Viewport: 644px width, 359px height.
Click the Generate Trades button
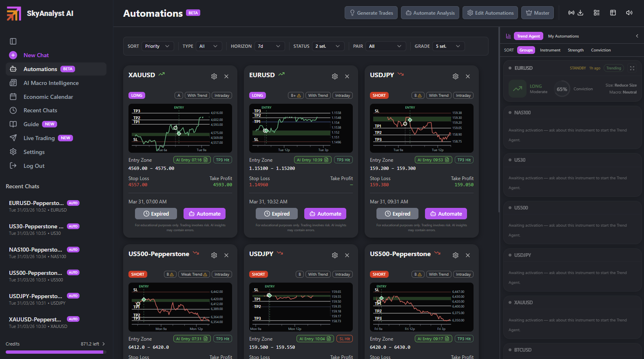click(x=371, y=13)
